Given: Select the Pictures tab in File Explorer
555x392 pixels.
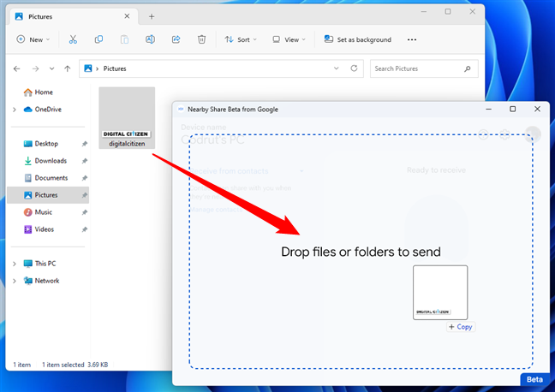Looking at the screenshot, I should [x=74, y=16].
